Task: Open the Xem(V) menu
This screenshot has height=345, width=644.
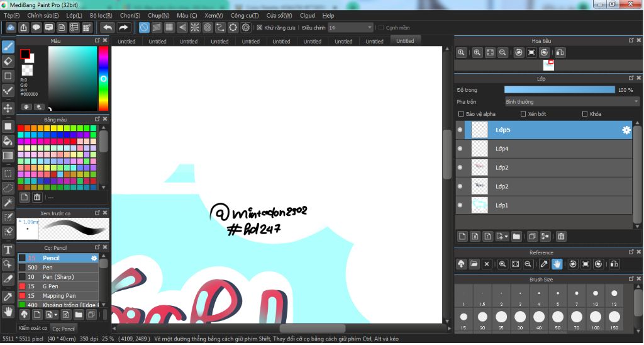Action: click(214, 16)
